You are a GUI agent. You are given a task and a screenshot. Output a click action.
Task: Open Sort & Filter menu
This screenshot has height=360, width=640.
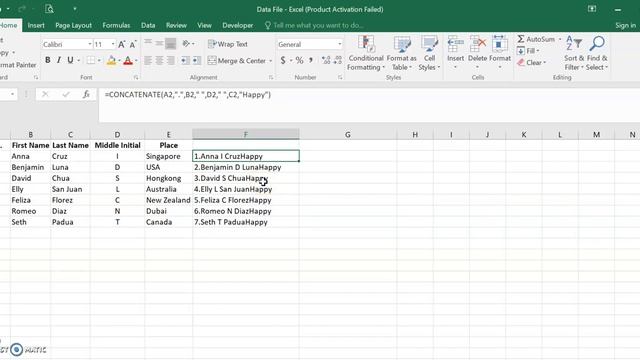tap(574, 53)
